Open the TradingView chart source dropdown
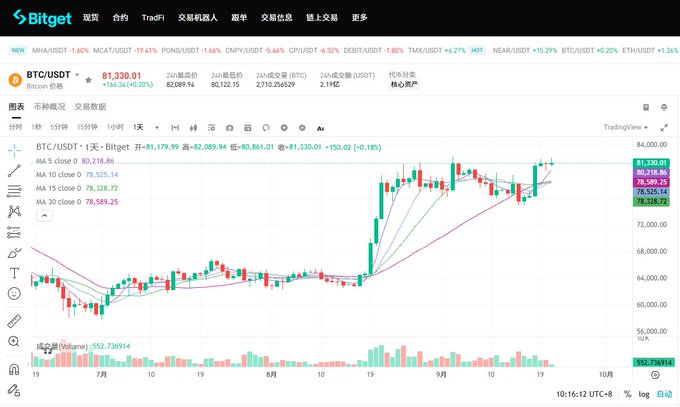 click(x=626, y=127)
